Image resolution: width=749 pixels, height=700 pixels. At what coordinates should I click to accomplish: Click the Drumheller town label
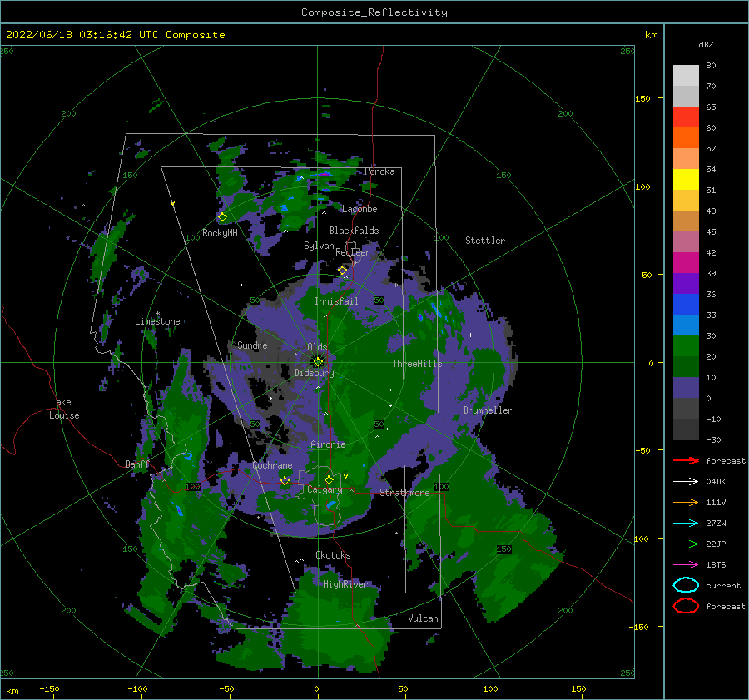[488, 410]
